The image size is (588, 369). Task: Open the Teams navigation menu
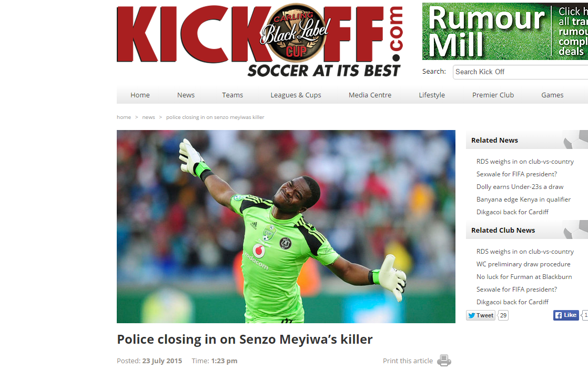pos(232,95)
